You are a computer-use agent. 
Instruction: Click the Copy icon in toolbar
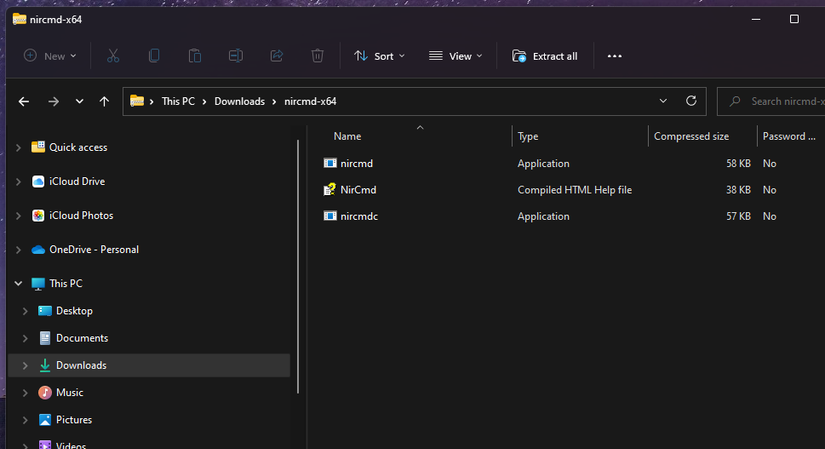tap(154, 56)
